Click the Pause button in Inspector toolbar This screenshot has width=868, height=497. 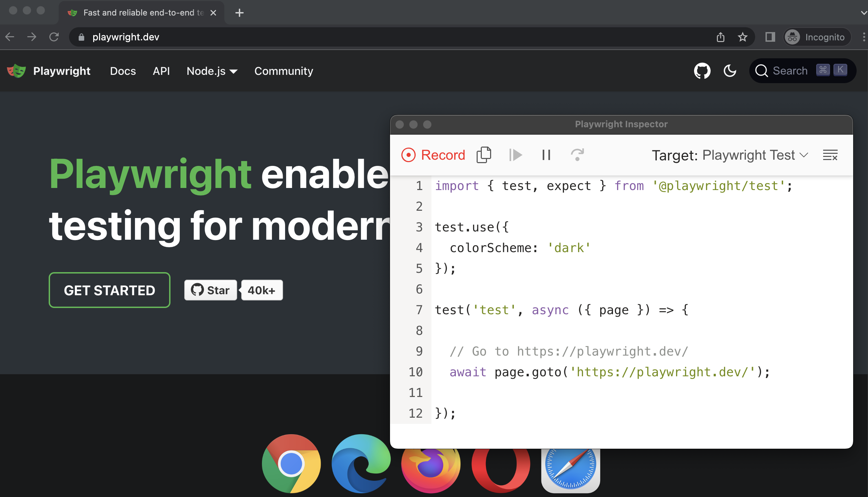coord(546,155)
